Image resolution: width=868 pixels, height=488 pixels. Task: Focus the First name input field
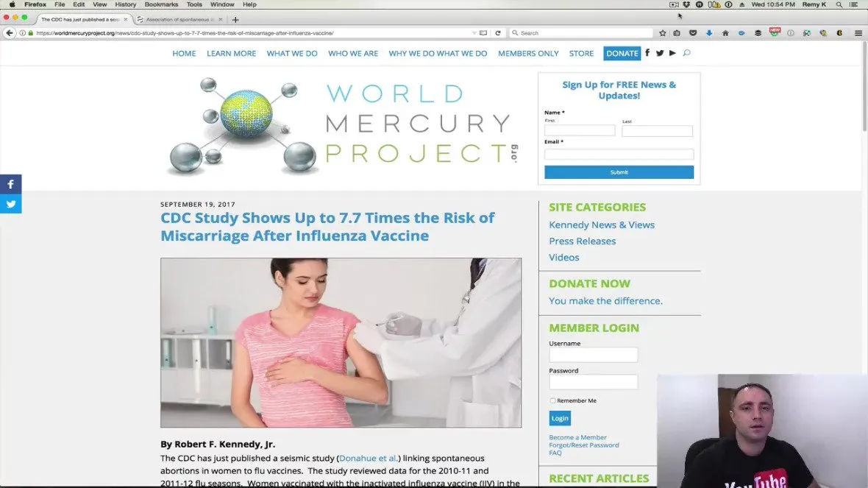tap(580, 131)
